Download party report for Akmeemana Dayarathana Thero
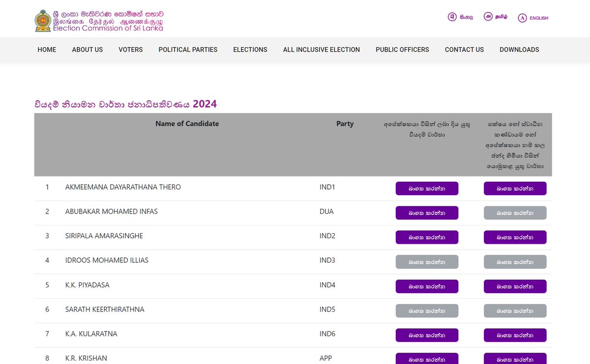The width and height of the screenshot is (590, 364). 515,189
